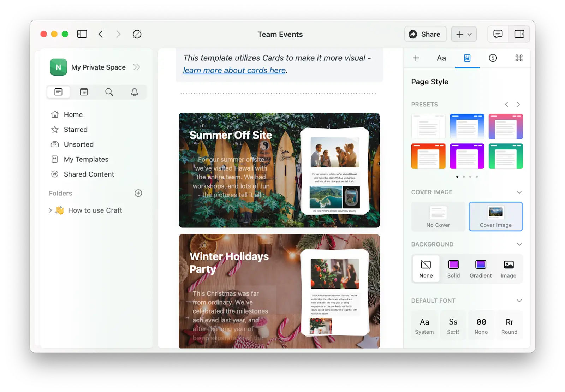Screen dimensions: 565x392
Task: Click the Folders heading
Action: click(x=60, y=193)
